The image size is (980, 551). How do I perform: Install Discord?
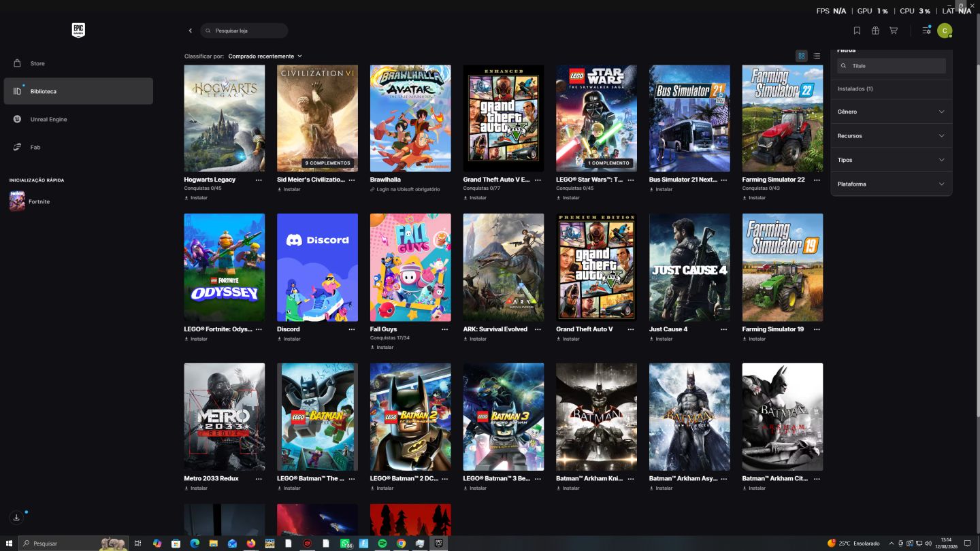coord(289,339)
